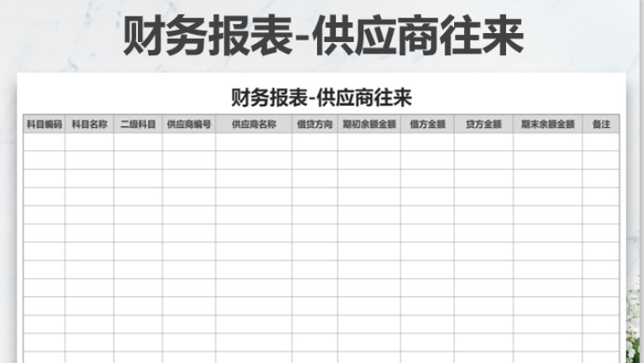Click first empty cell under 供应商名称
644x363 pixels.
[x=253, y=142]
